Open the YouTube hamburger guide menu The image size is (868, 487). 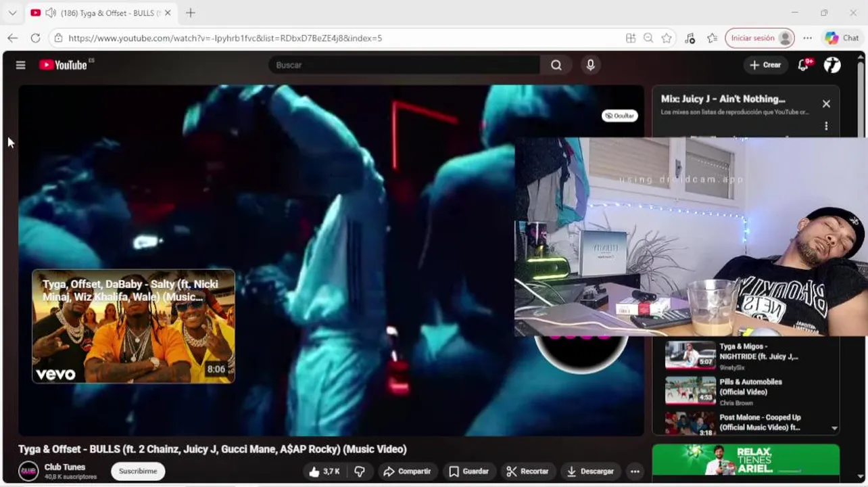pos(20,65)
